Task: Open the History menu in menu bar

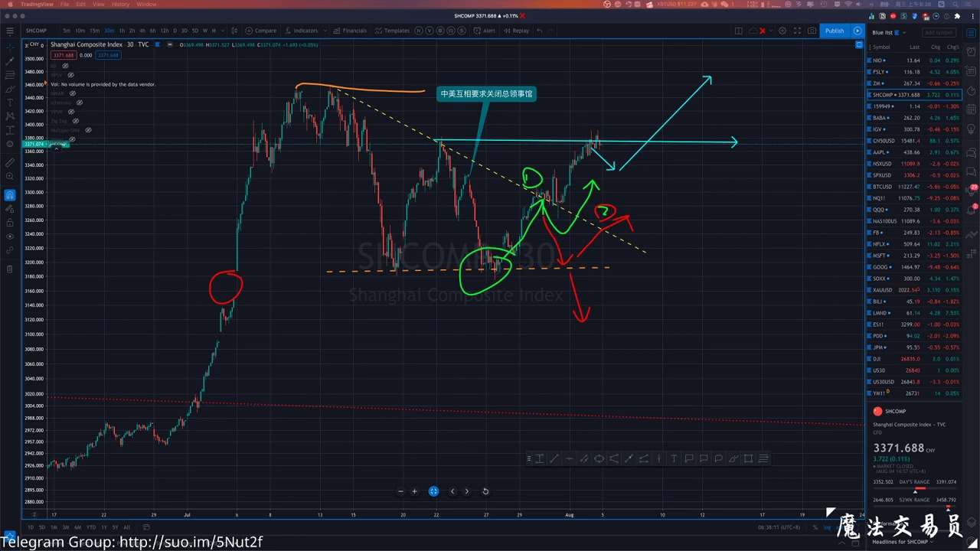Action: click(x=120, y=4)
